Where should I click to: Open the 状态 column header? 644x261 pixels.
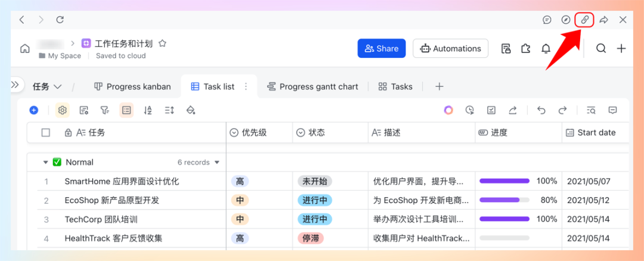pyautogui.click(x=330, y=132)
